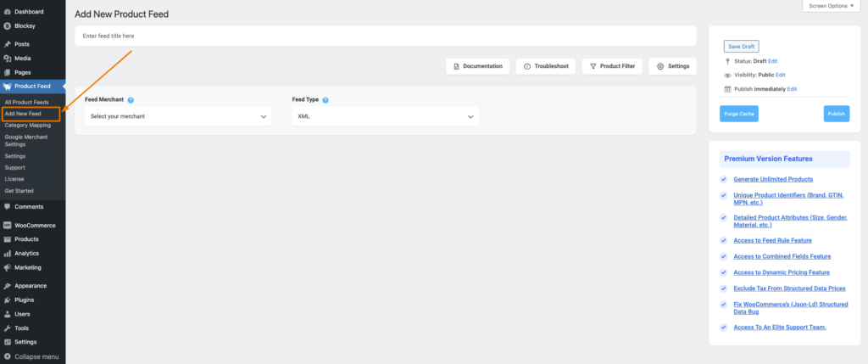Open Exclude Tax From Structured Data link

click(789, 288)
